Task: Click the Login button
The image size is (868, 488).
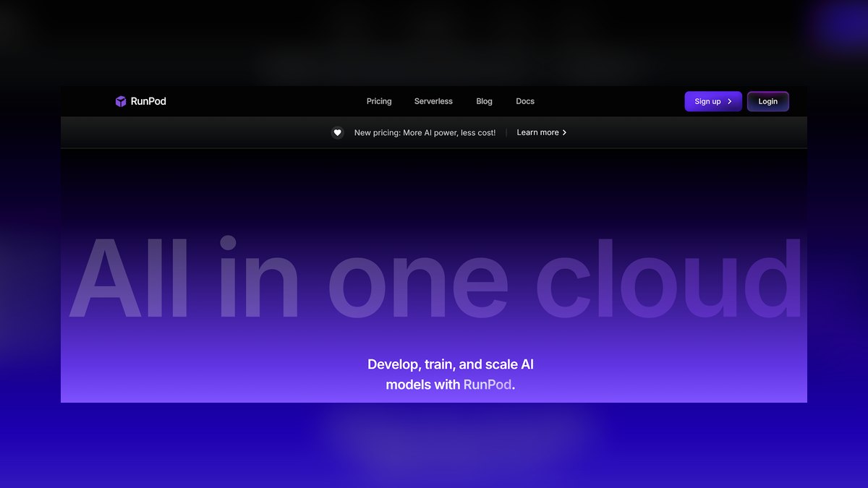Action: pos(767,101)
